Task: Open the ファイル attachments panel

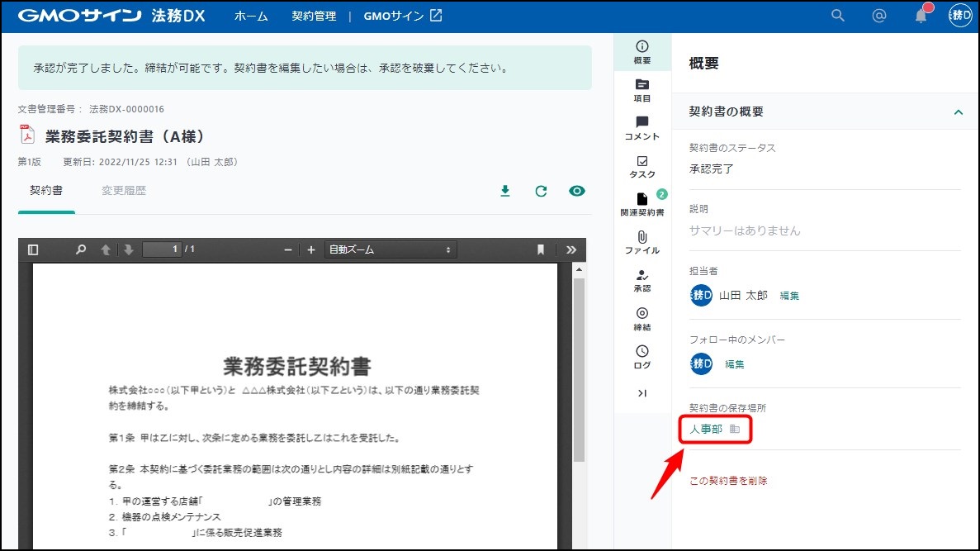Action: click(x=641, y=243)
